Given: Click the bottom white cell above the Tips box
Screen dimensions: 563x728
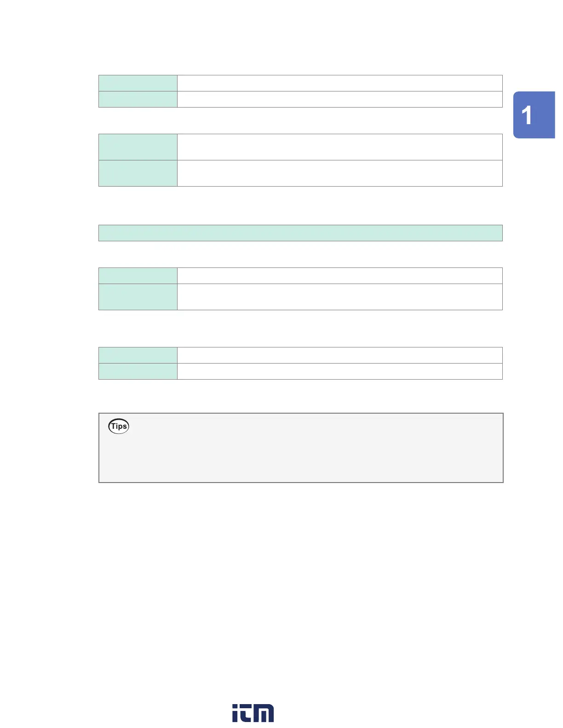Looking at the screenshot, I should (x=339, y=371).
